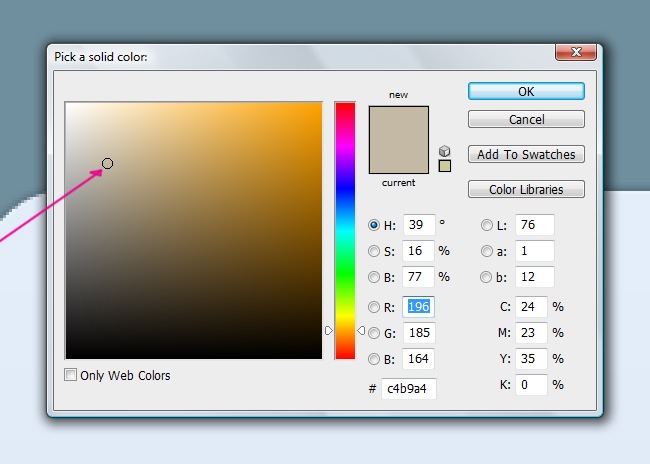Select the Lab a radio button
The height and width of the screenshot is (464, 650).
point(487,251)
